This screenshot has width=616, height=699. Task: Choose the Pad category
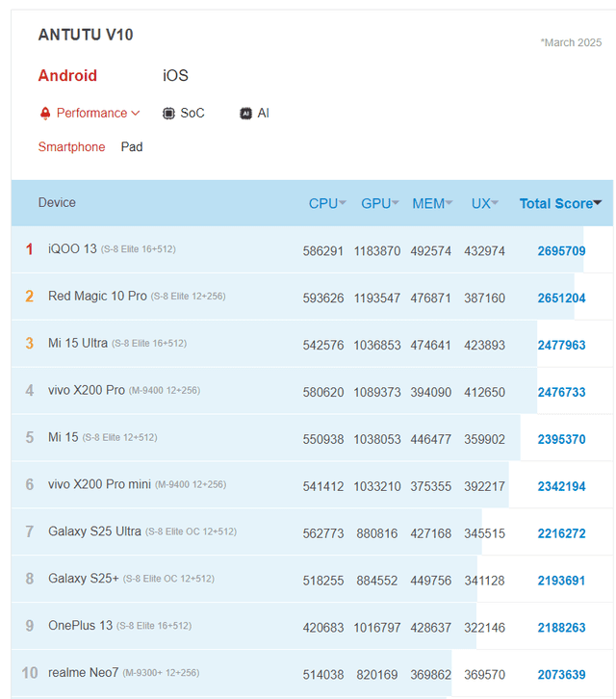(x=132, y=146)
